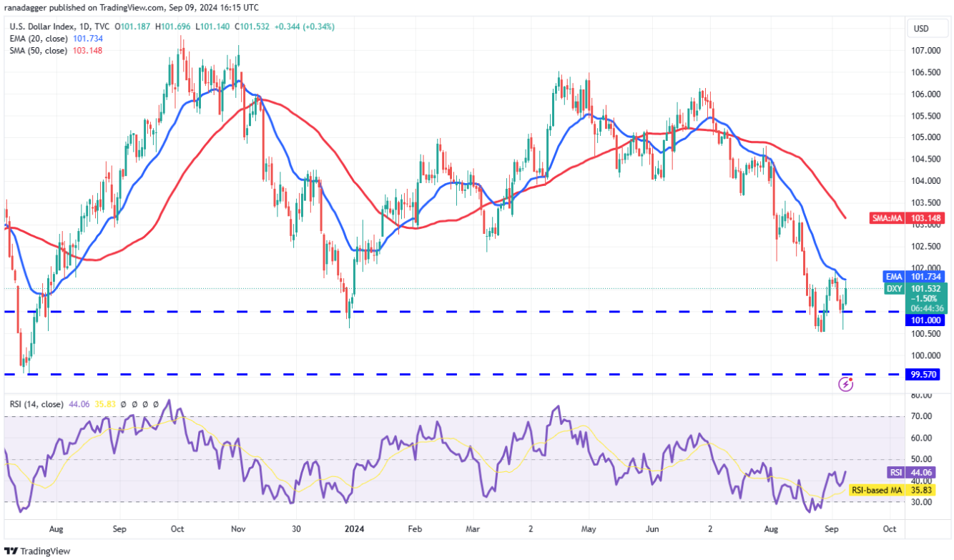Click the 30.00 RSI axis value
The height and width of the screenshot is (560, 954).
coord(922,502)
